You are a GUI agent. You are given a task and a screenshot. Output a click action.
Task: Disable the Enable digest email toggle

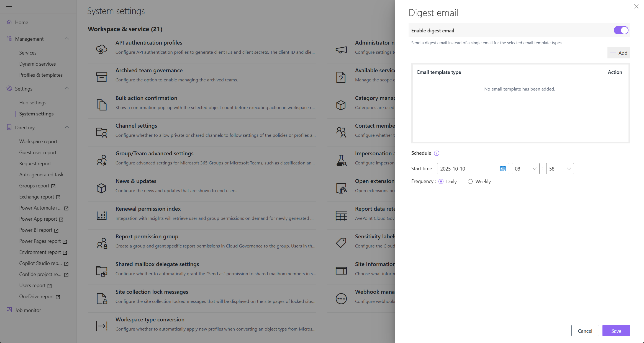[x=621, y=30]
